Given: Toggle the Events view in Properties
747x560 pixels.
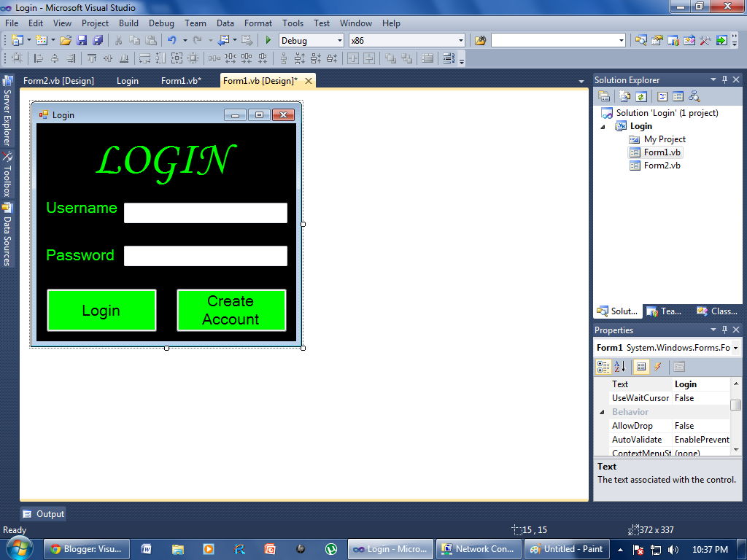Looking at the screenshot, I should tap(657, 367).
